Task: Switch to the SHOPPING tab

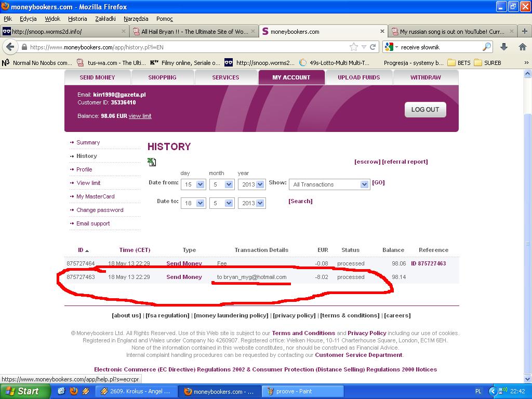Action: point(162,77)
